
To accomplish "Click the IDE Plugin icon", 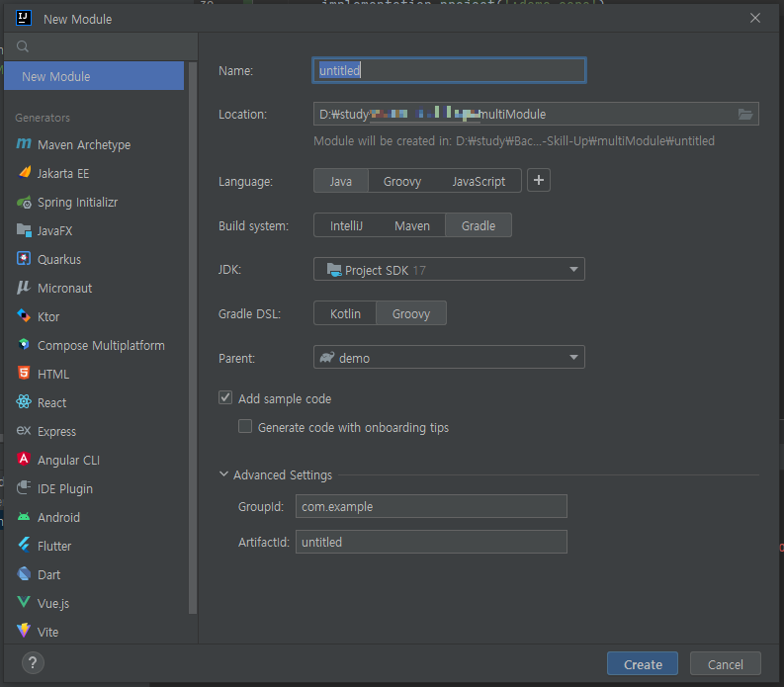I will coord(24,487).
